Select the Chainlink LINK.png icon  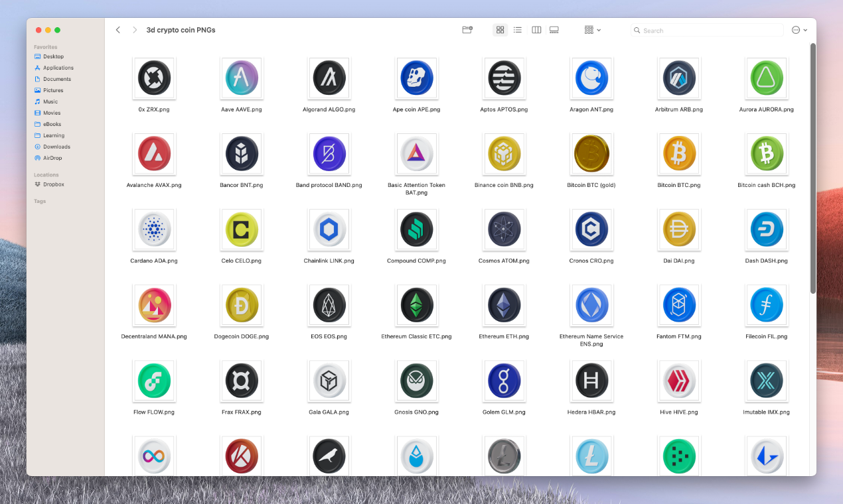click(x=329, y=229)
